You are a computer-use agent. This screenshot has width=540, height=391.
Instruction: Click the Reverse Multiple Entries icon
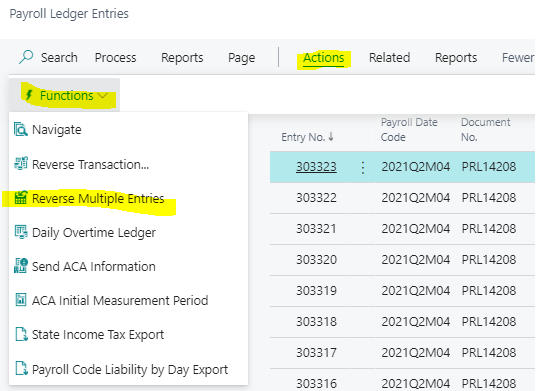pyautogui.click(x=21, y=197)
